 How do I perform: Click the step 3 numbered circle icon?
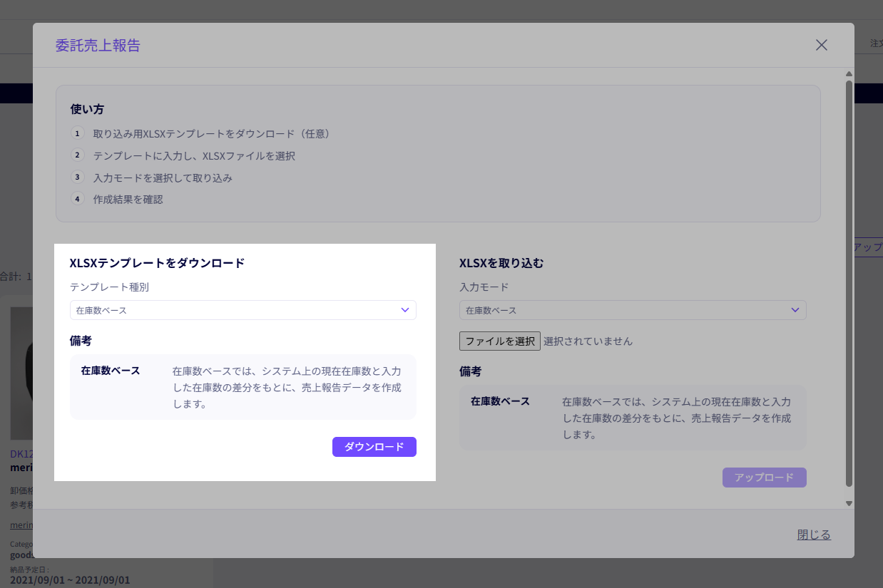78,177
